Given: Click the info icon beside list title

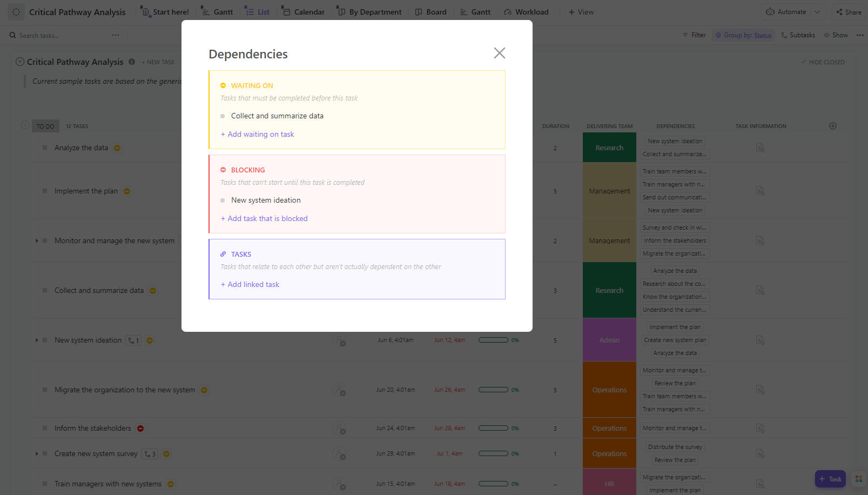Looking at the screenshot, I should 132,62.
